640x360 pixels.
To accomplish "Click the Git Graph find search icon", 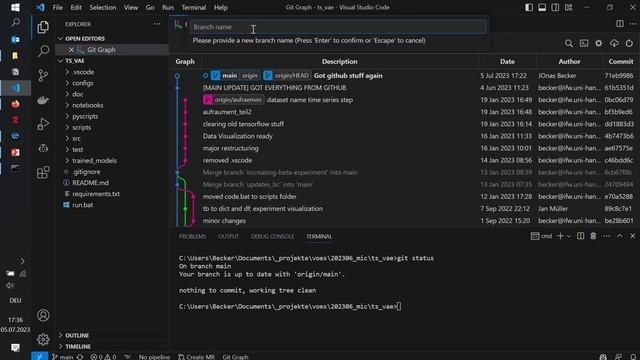I will coord(569,43).
